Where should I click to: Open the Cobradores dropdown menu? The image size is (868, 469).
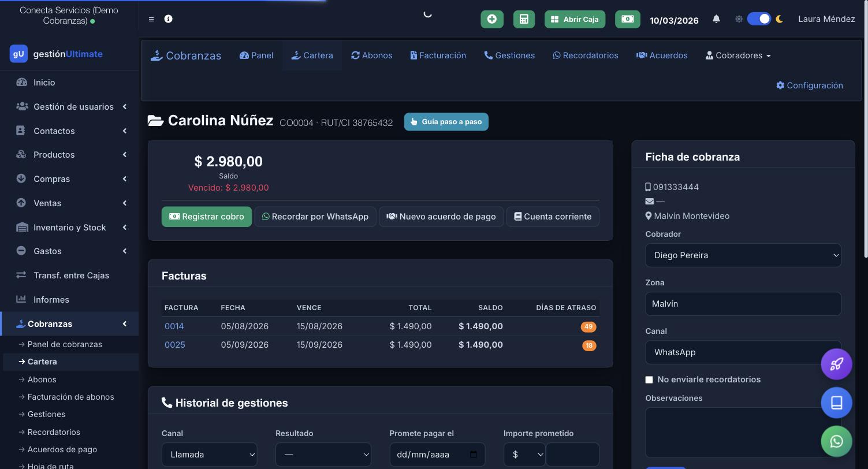pyautogui.click(x=738, y=55)
